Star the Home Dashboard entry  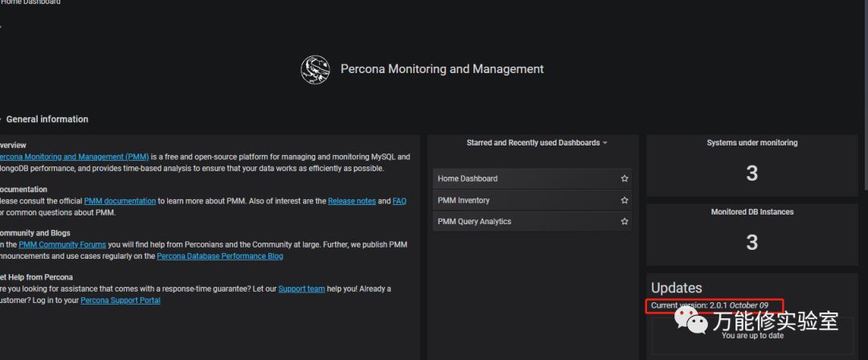click(x=624, y=178)
